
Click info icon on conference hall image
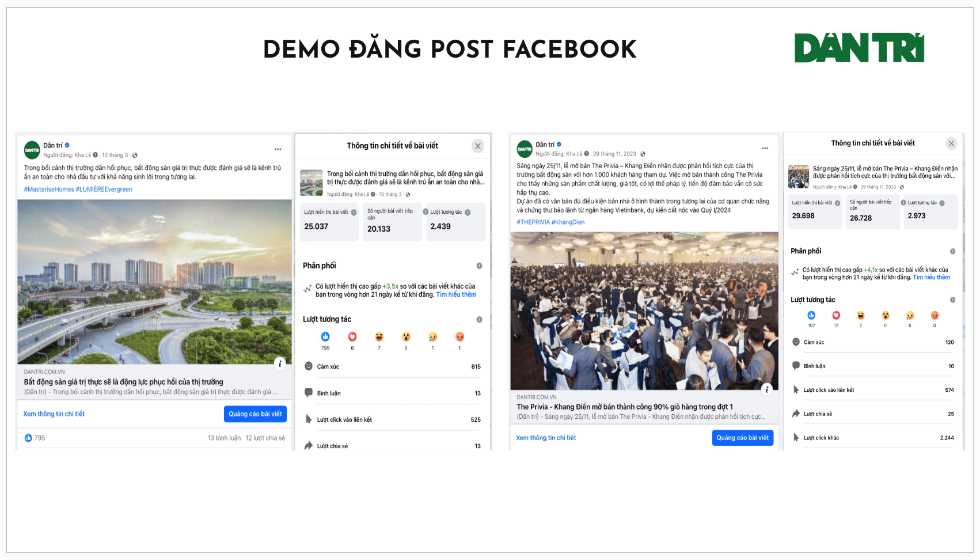pyautogui.click(x=767, y=389)
